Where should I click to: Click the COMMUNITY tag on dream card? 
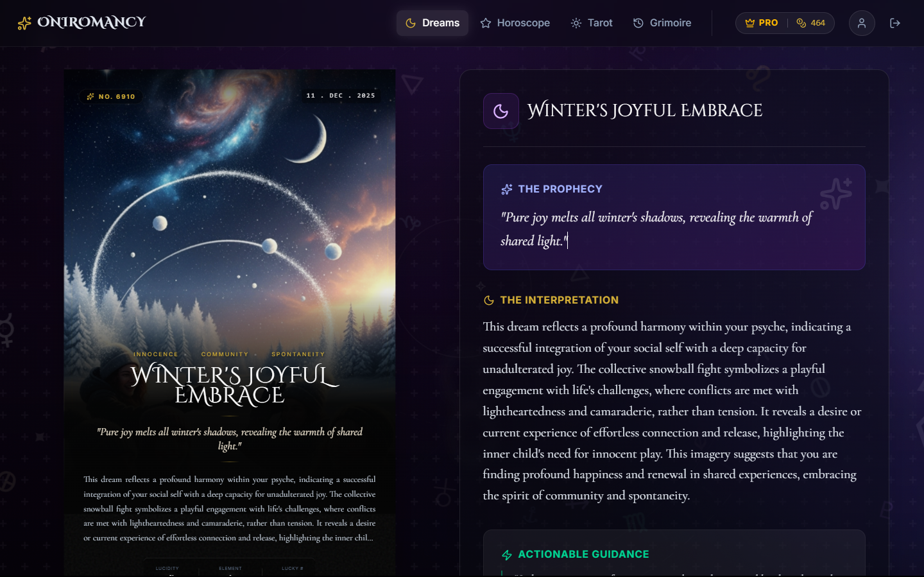pyautogui.click(x=225, y=354)
